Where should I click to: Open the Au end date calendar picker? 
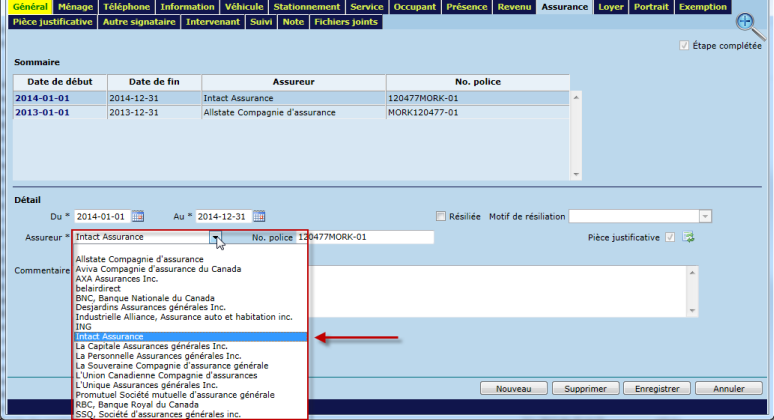point(259,216)
